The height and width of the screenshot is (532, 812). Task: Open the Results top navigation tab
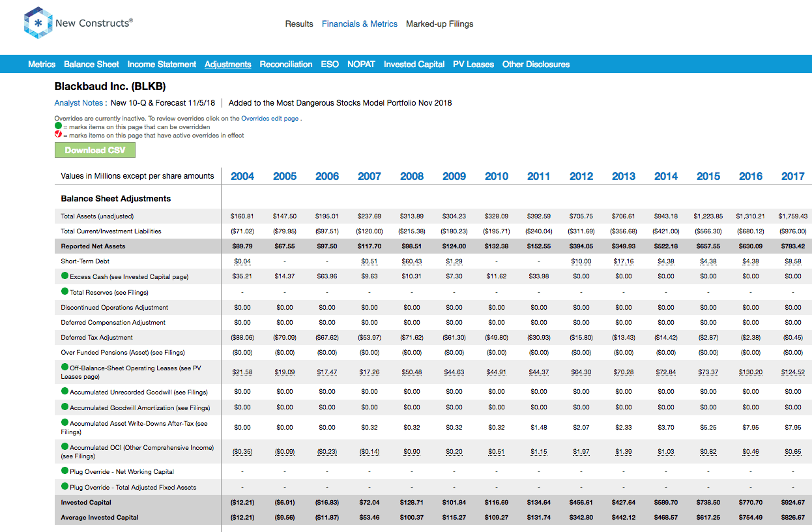299,23
